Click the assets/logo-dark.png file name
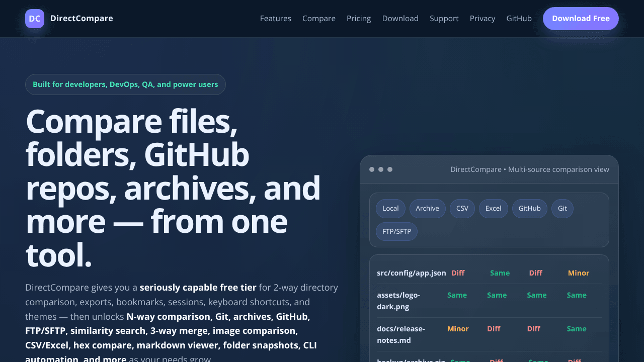The image size is (644, 362). tap(398, 301)
